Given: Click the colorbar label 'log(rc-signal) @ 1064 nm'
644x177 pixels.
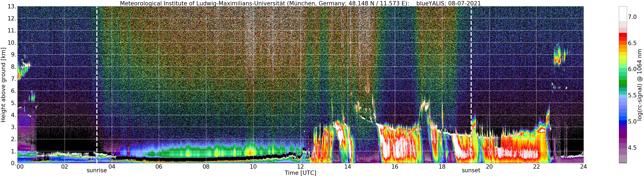Looking at the screenshot, I should pyautogui.click(x=640, y=85).
